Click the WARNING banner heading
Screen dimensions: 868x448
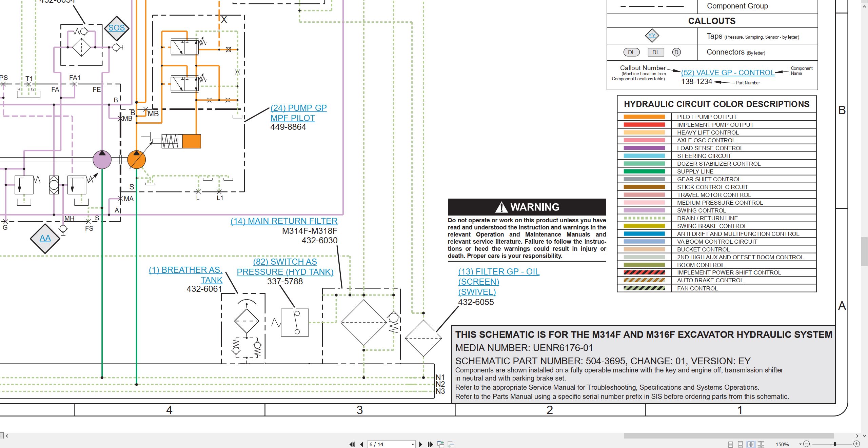[527, 207]
